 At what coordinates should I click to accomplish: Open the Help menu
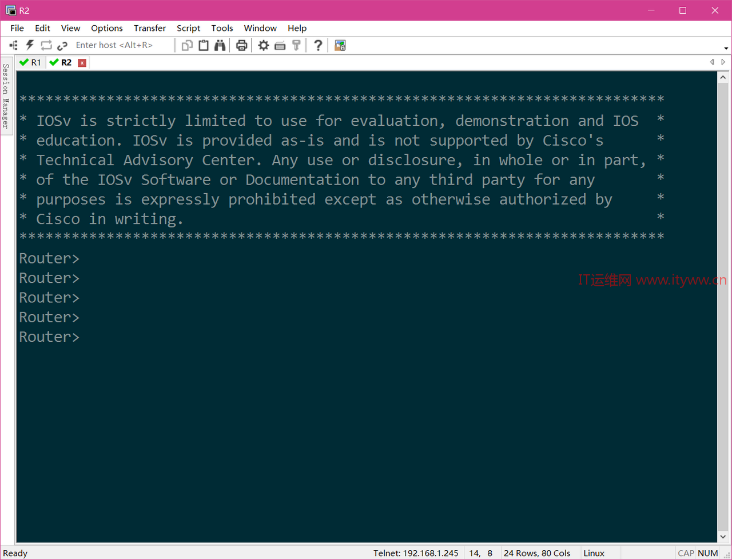pos(297,28)
